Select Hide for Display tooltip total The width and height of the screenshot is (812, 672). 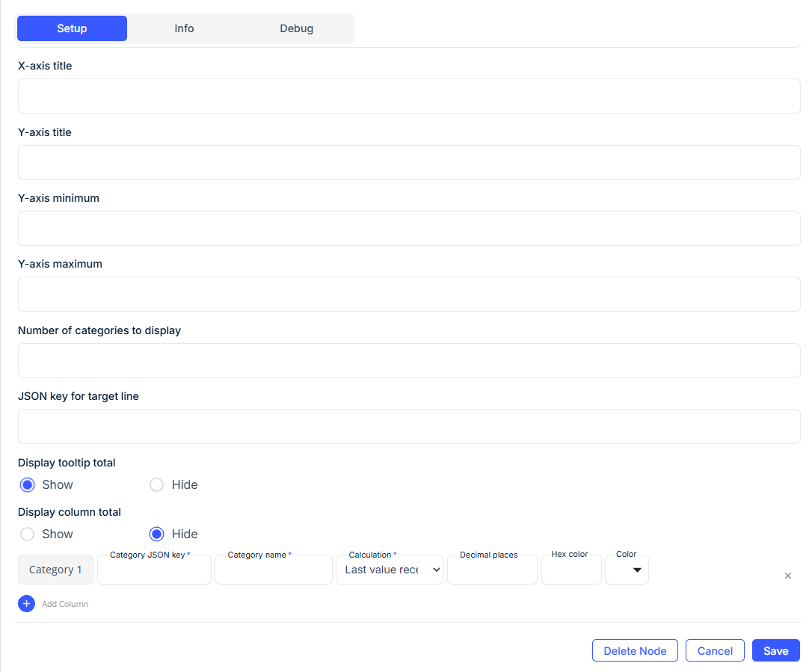coord(156,484)
